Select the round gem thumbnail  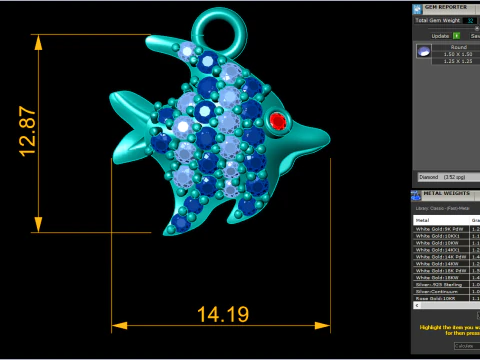pos(424,51)
